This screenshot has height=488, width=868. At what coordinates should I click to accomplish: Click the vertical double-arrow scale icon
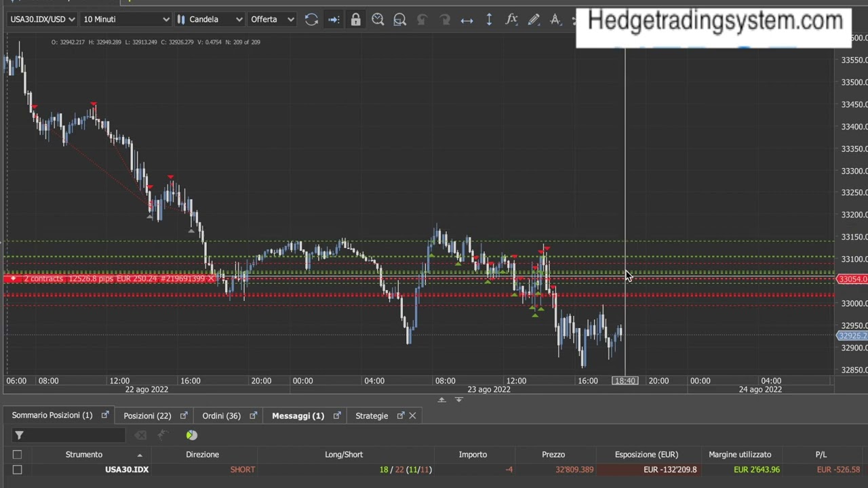pos(489,20)
